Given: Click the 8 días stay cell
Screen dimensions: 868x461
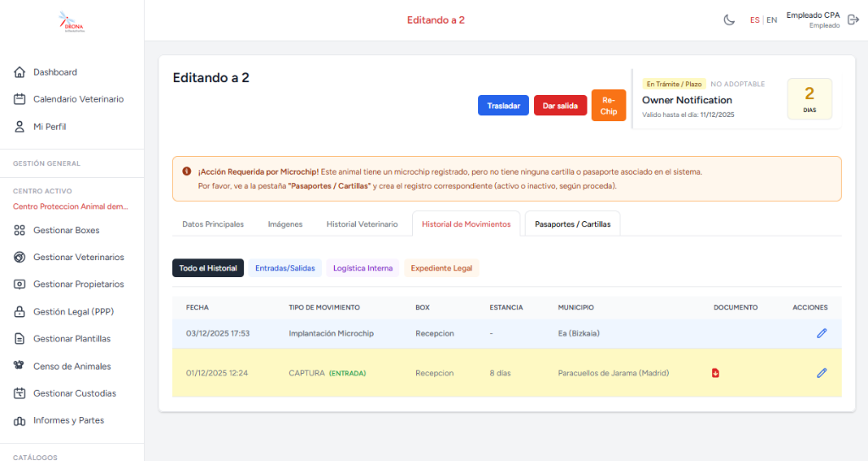Looking at the screenshot, I should [x=500, y=373].
